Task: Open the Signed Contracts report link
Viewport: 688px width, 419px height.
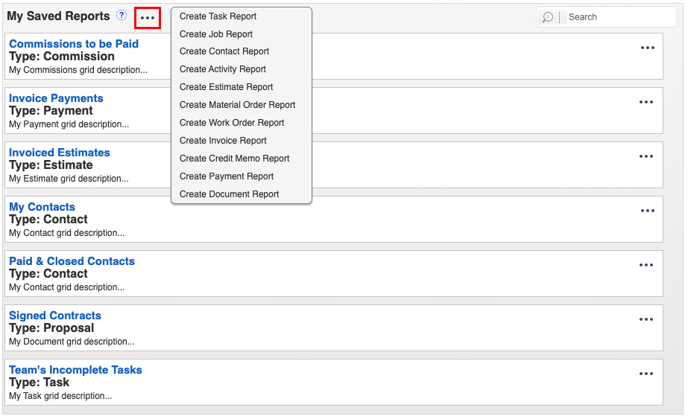Action: click(55, 315)
